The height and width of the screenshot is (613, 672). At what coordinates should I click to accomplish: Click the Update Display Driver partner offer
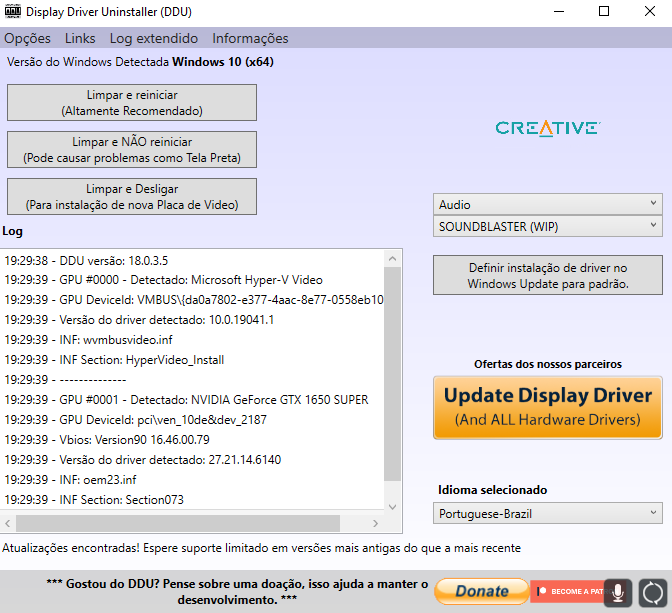point(548,408)
